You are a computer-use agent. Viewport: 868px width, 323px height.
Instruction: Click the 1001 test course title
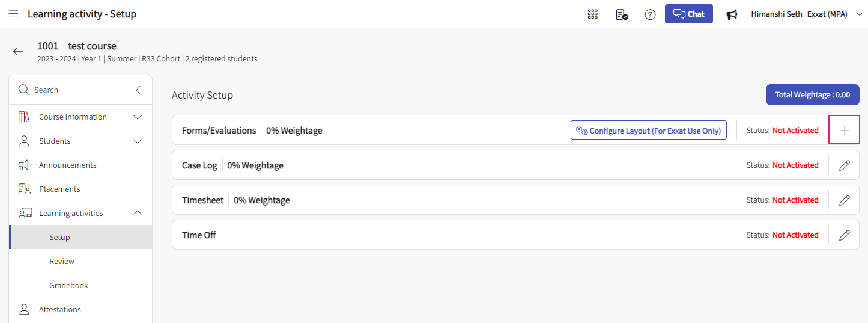[77, 46]
